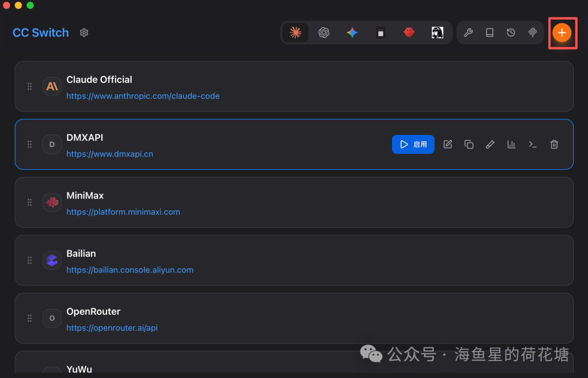Grab the OpenRouter drag handle
The width and height of the screenshot is (588, 378).
pyautogui.click(x=29, y=318)
